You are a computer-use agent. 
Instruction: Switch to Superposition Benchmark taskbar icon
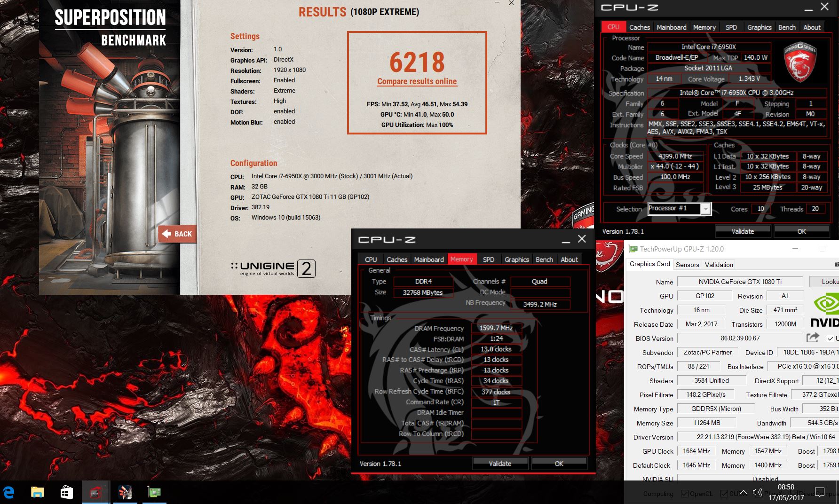pos(125,492)
